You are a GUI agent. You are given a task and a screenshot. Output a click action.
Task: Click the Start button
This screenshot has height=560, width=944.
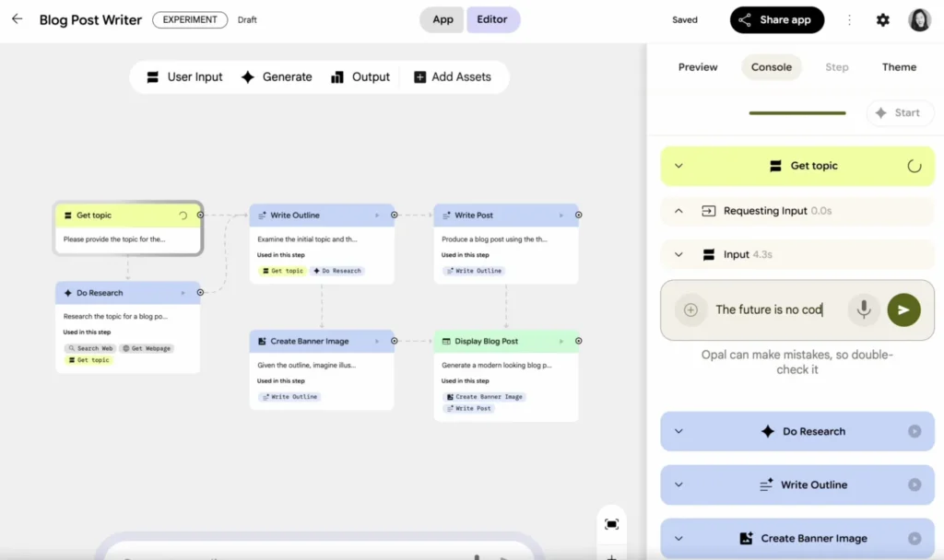click(899, 112)
